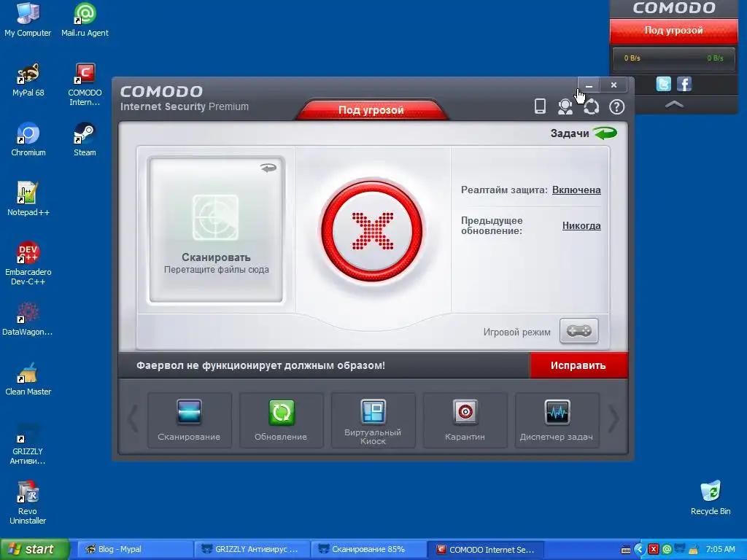747x560 pixels.
Task: Expand hidden tray icons arrow
Action: tap(639, 550)
